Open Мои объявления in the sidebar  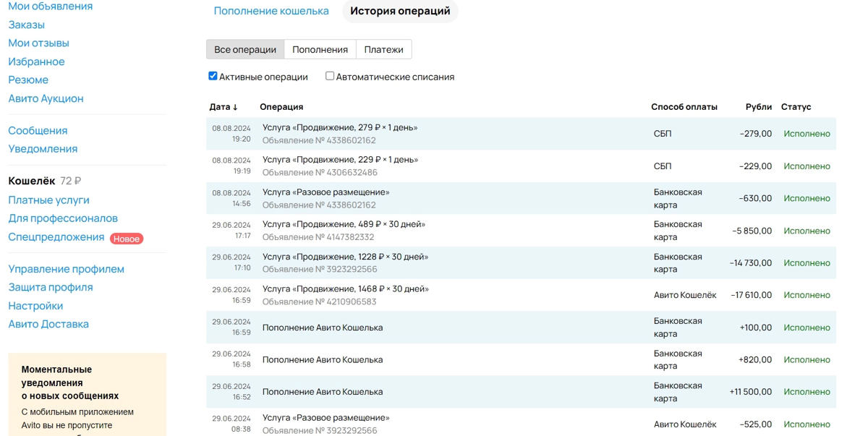50,6
